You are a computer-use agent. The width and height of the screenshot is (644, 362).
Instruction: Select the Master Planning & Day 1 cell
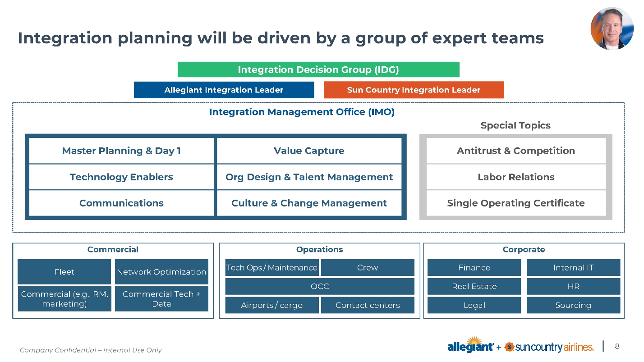(121, 151)
